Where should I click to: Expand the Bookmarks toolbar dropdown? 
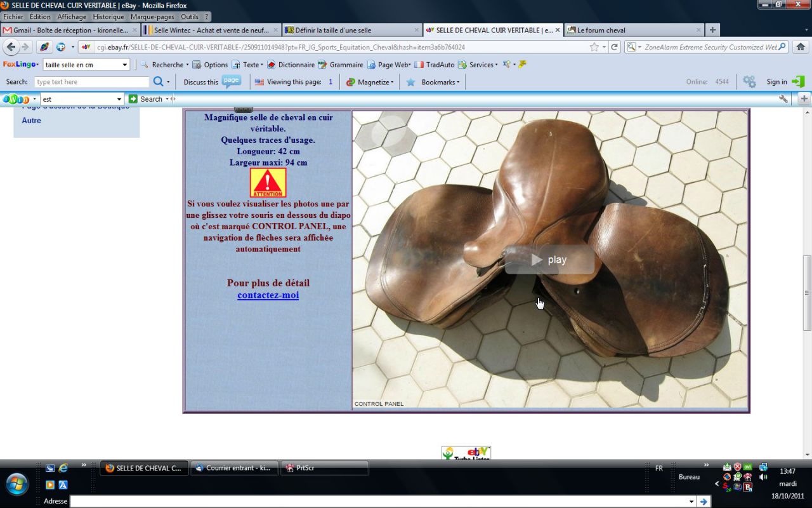(433, 82)
